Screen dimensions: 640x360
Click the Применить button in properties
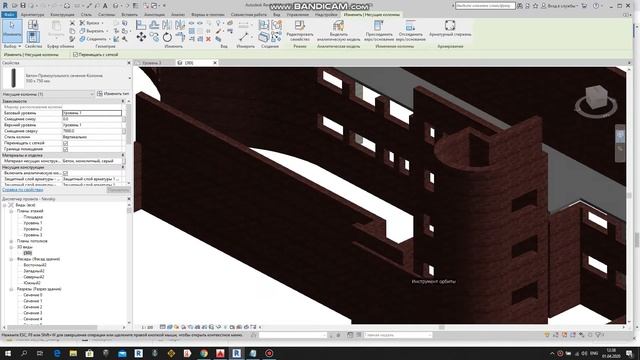click(118, 190)
